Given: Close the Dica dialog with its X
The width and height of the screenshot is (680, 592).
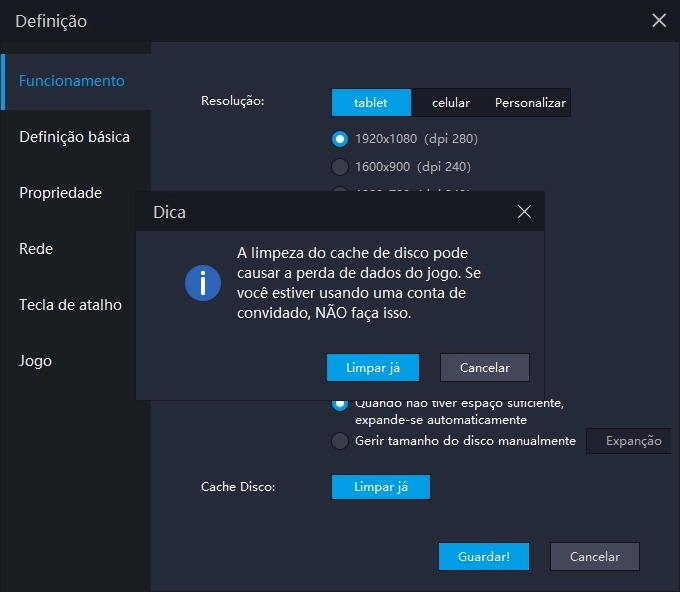Looking at the screenshot, I should (x=524, y=212).
